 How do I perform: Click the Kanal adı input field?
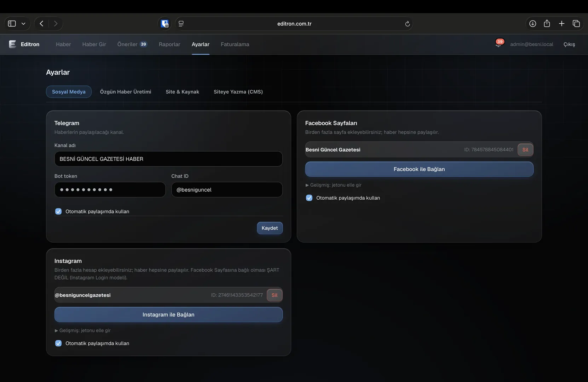168,159
